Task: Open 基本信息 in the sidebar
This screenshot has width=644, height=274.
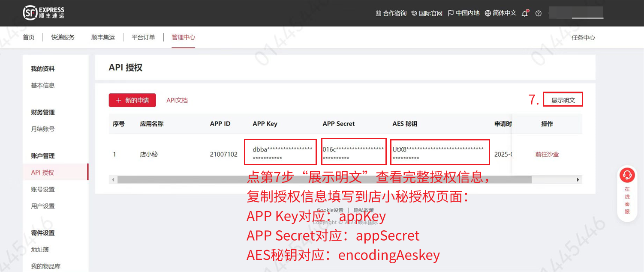Action: [43, 85]
